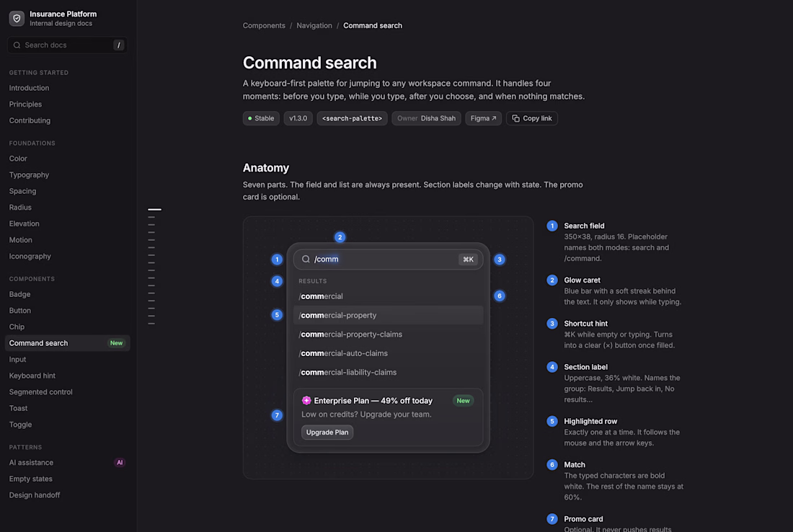This screenshot has width=793, height=532.
Task: Click legend number 3 beside Shortcut hint
Action: [x=552, y=324]
